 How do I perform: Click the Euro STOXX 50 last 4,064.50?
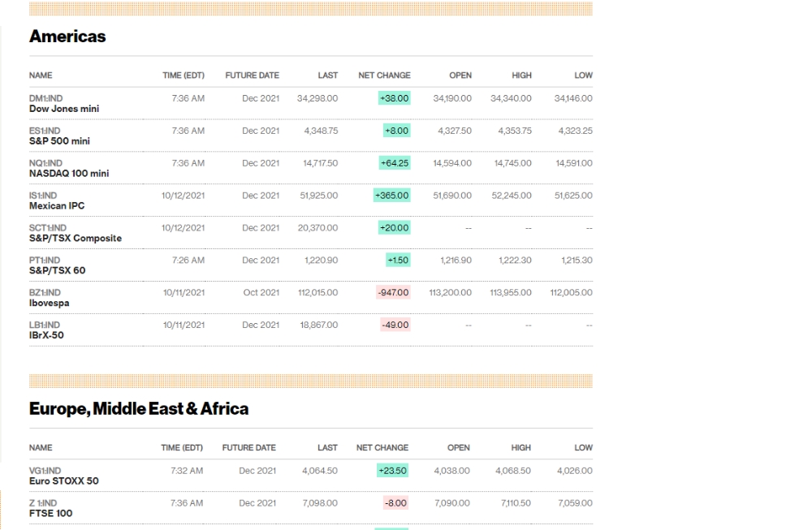click(320, 471)
